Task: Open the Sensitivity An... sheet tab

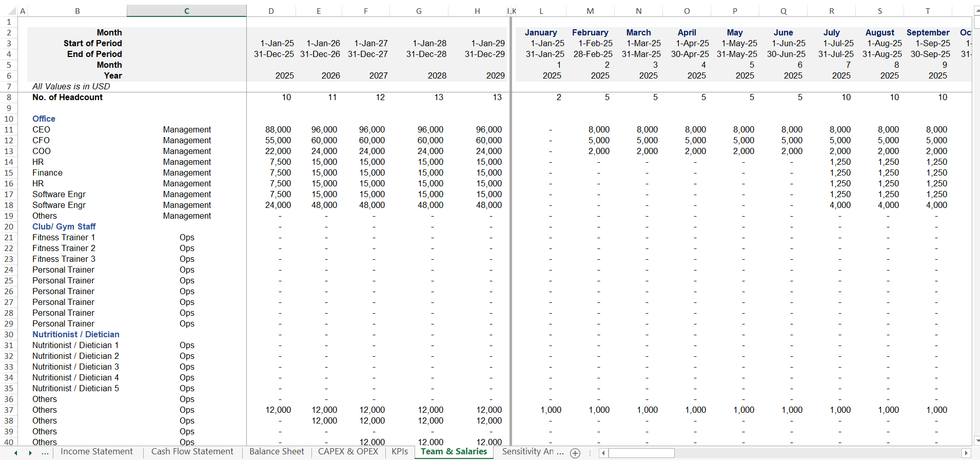Action: pos(533,452)
